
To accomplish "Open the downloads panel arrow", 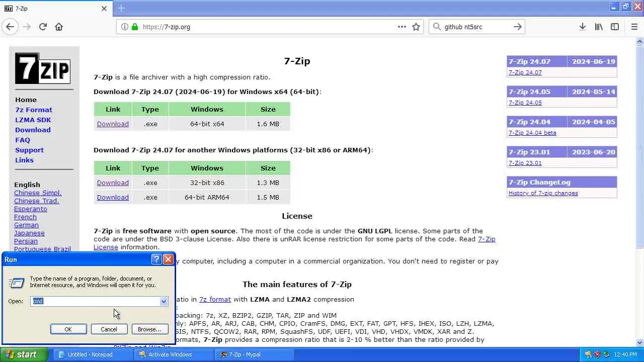I will pyautogui.click(x=582, y=27).
